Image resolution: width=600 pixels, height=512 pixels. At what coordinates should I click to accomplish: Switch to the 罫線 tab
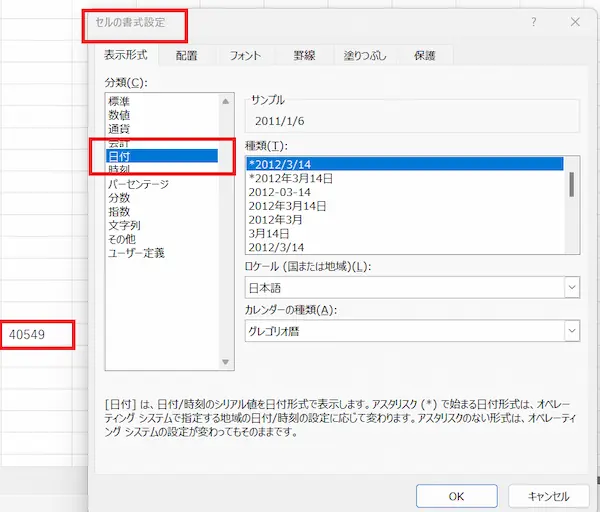coord(305,55)
